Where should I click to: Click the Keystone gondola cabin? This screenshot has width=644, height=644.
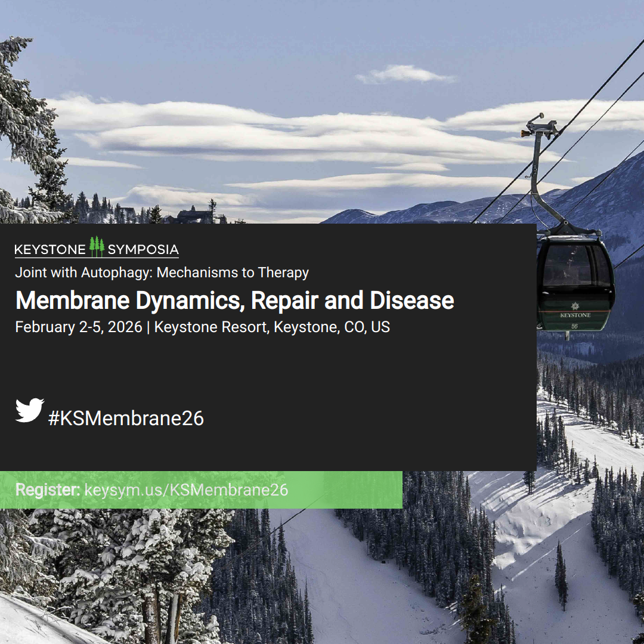(575, 284)
